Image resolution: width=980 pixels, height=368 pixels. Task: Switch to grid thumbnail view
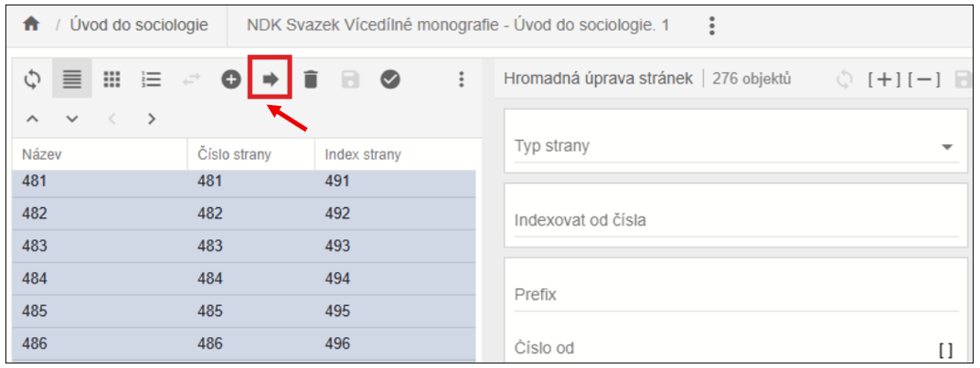[111, 80]
